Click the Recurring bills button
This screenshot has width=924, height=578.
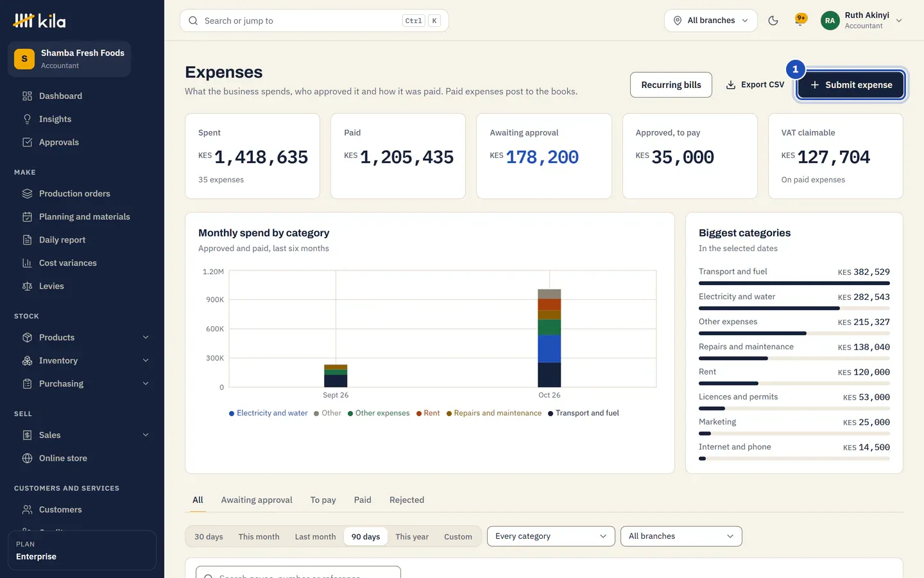coord(671,85)
